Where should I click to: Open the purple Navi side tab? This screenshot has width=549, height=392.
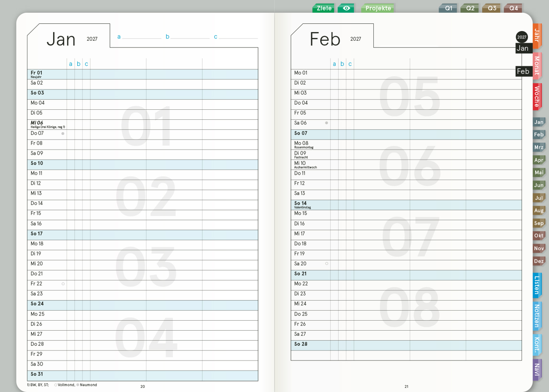tap(537, 370)
